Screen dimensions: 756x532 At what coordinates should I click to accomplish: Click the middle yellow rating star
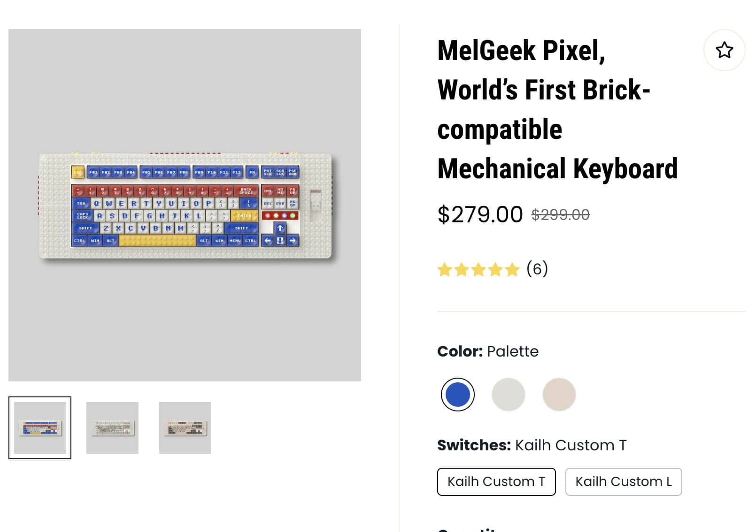[x=478, y=270]
